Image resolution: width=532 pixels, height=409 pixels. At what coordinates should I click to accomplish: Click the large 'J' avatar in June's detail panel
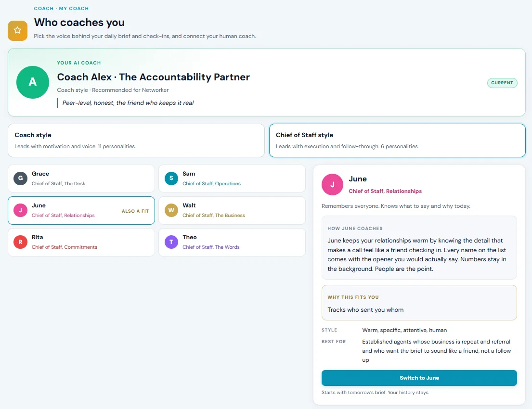[333, 184]
